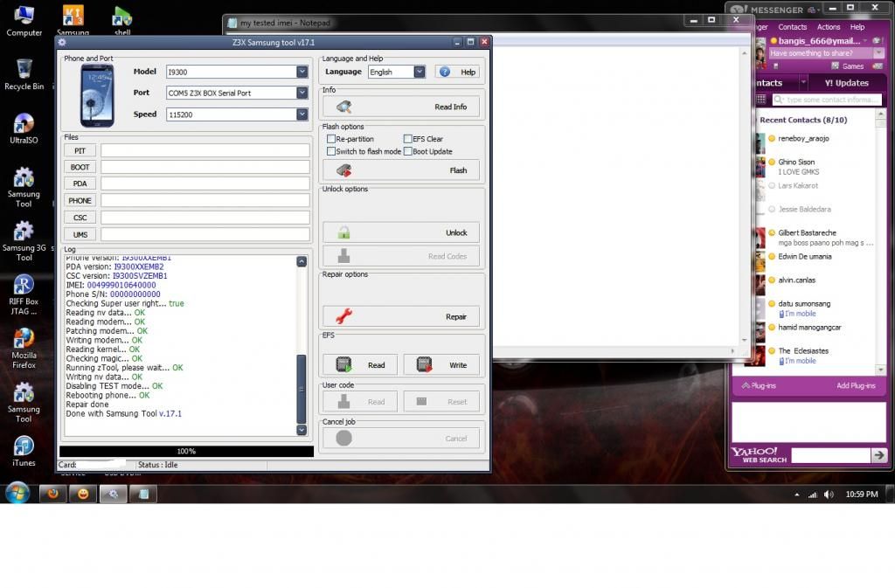Click the Help button
895x588 pixels.
(457, 72)
